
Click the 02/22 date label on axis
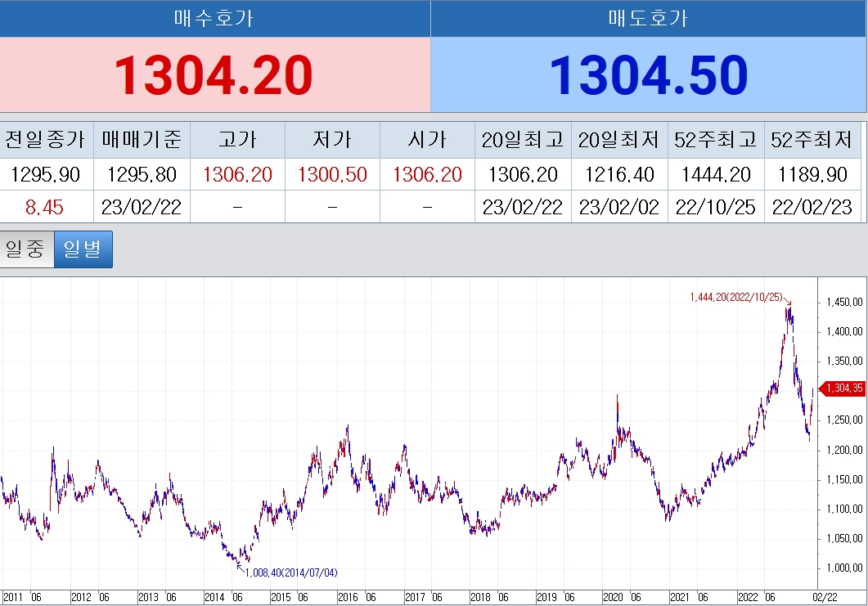825,597
